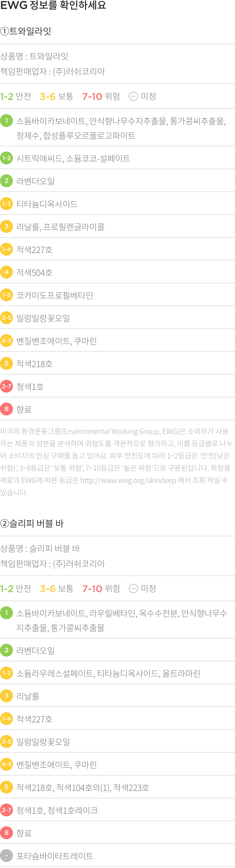This screenshot has height=868, width=235.
Task: Select the 적색504호 ingredient text
Action: coord(34,272)
